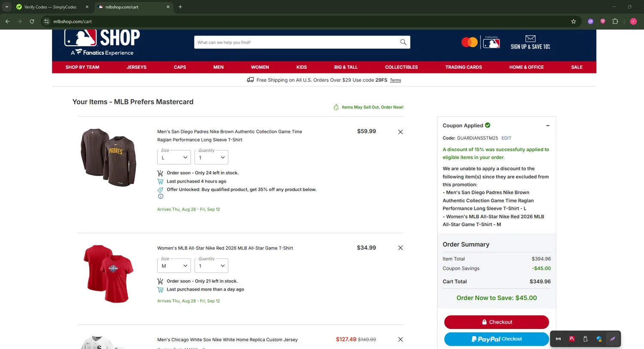Open Size dropdown for All-Star T-Shirt
Screen dimensions: 644x349
[x=174, y=266]
